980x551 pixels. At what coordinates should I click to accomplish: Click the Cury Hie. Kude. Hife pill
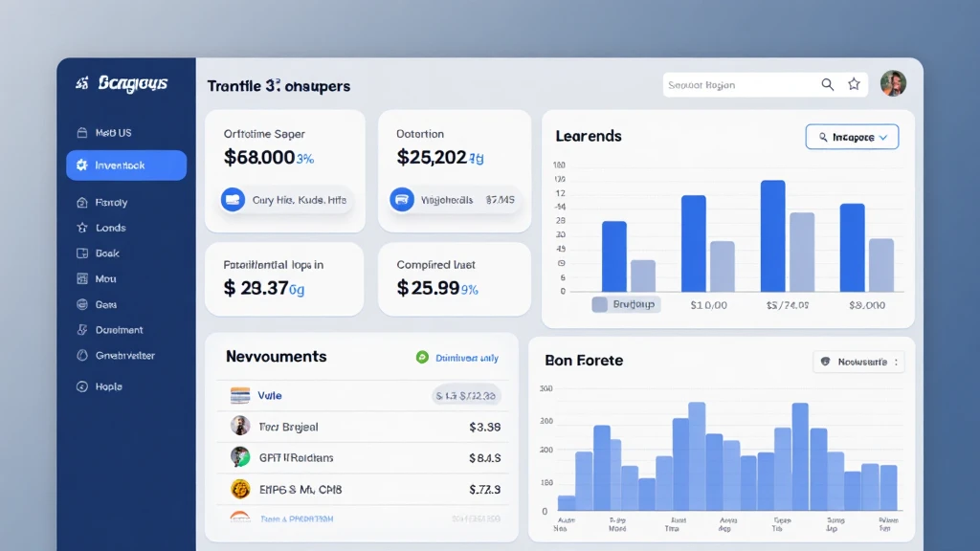[x=285, y=200]
